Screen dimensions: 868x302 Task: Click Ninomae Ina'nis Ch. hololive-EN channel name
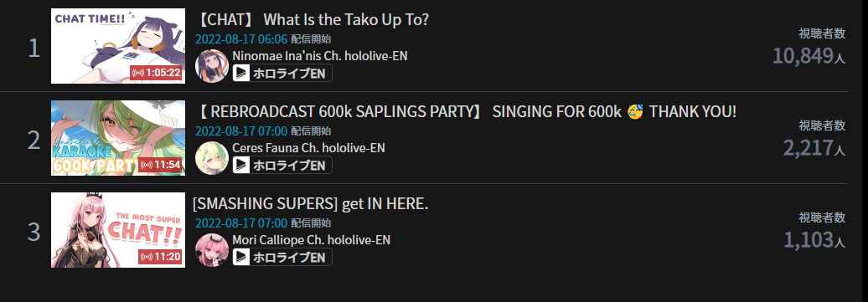320,56
